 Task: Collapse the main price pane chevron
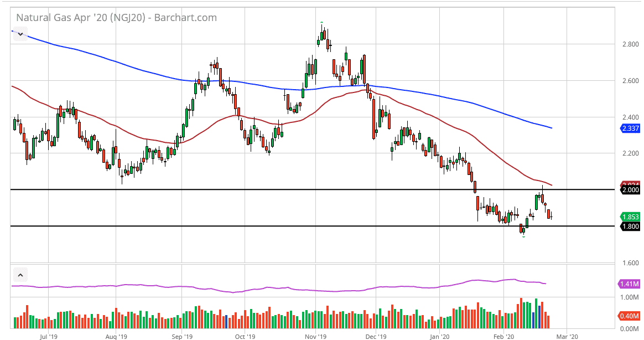tap(20, 34)
